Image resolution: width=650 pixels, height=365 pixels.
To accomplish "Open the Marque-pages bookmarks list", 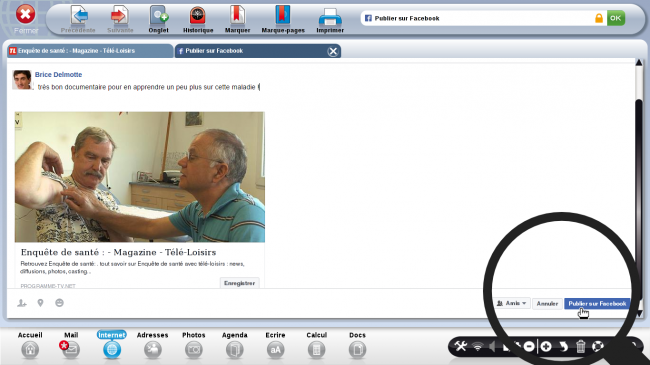I will [x=283, y=16].
